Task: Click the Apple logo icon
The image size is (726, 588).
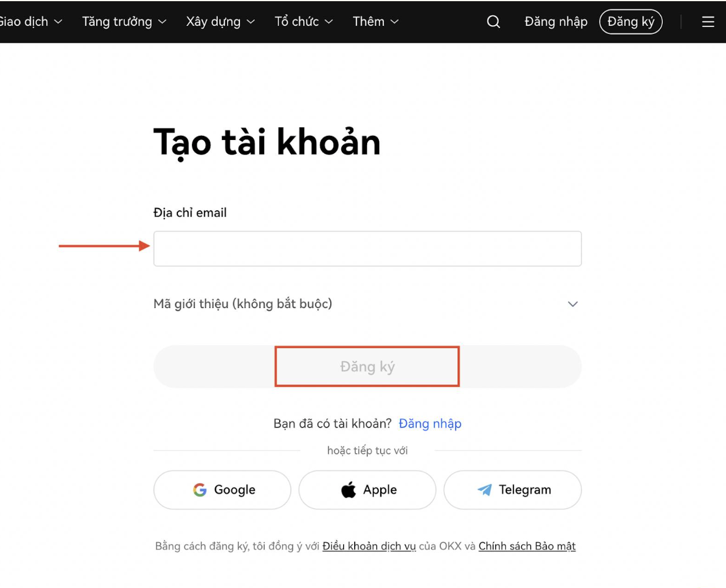Action: point(349,490)
